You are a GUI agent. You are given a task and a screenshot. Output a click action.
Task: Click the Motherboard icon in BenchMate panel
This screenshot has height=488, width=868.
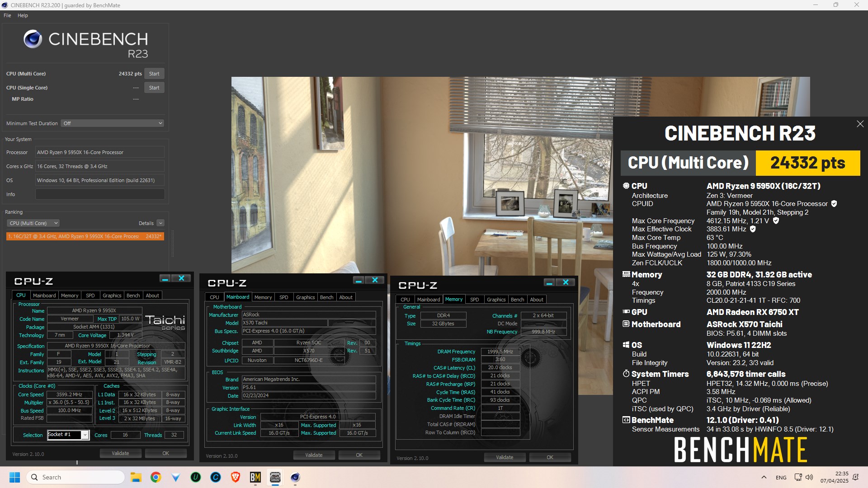click(626, 324)
